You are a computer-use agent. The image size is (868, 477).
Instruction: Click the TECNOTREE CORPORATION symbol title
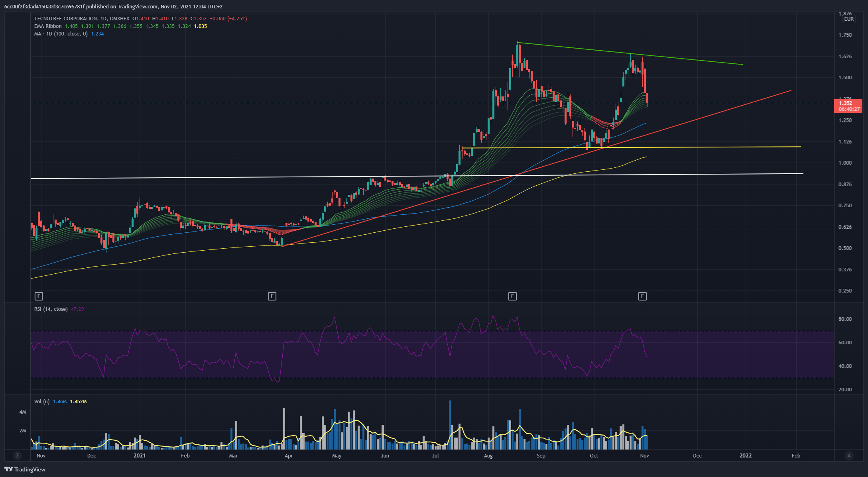[66, 19]
